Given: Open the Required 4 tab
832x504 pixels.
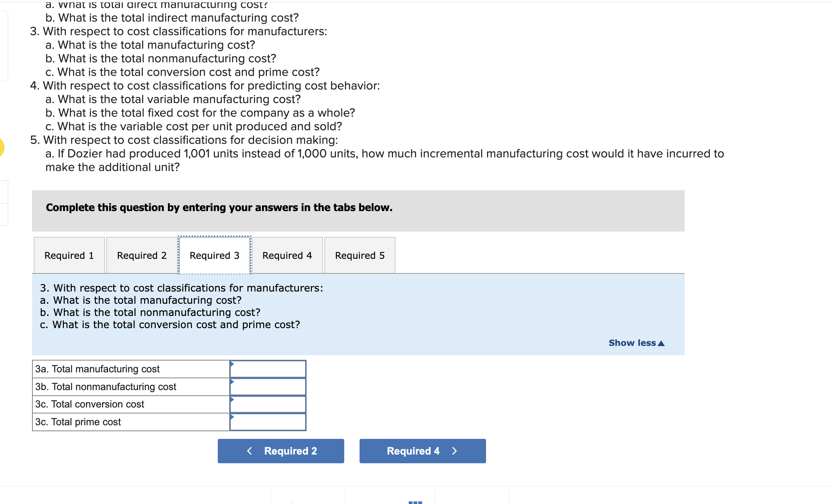Looking at the screenshot, I should pyautogui.click(x=287, y=255).
